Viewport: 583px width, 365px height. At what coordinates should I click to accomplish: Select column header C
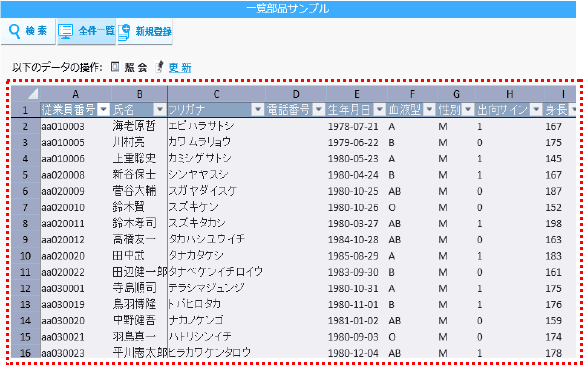pos(216,94)
